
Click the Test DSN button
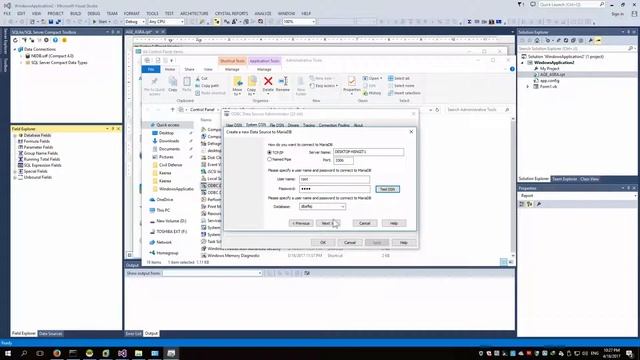tap(387, 189)
